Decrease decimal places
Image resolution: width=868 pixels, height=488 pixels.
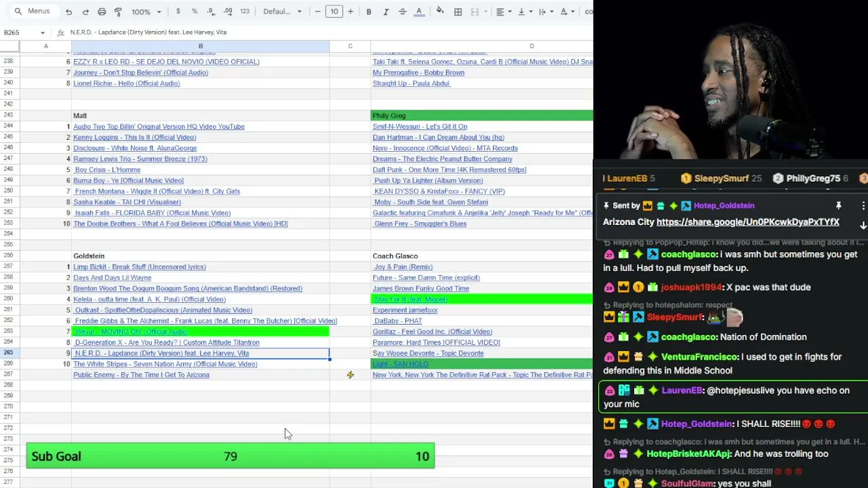pyautogui.click(x=211, y=12)
